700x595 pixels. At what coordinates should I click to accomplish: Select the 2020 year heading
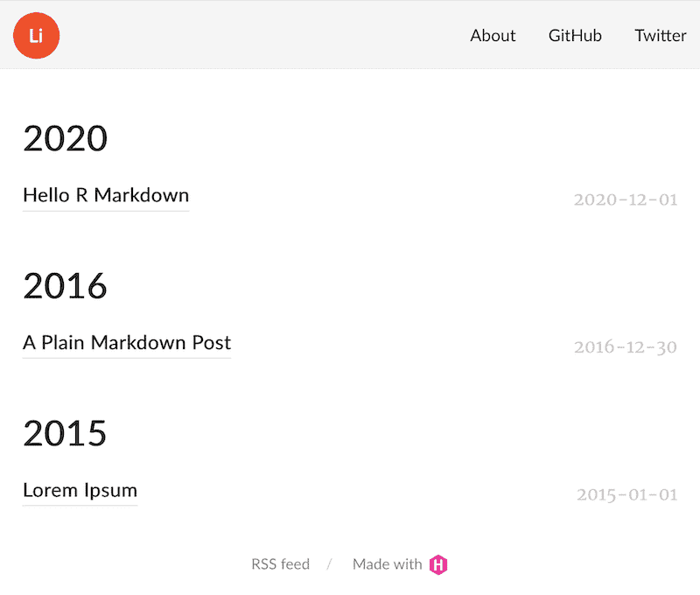(x=65, y=138)
